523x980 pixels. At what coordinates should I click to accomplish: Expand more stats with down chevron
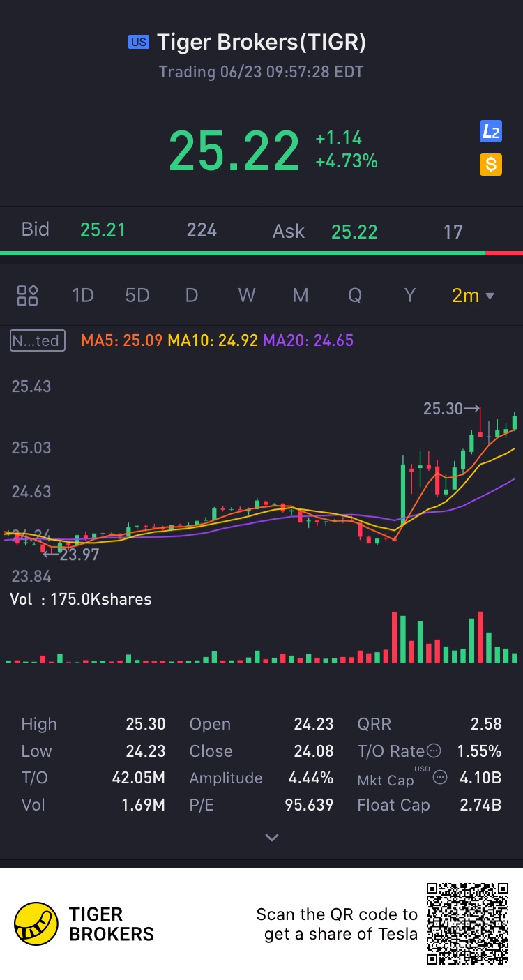coord(272,838)
